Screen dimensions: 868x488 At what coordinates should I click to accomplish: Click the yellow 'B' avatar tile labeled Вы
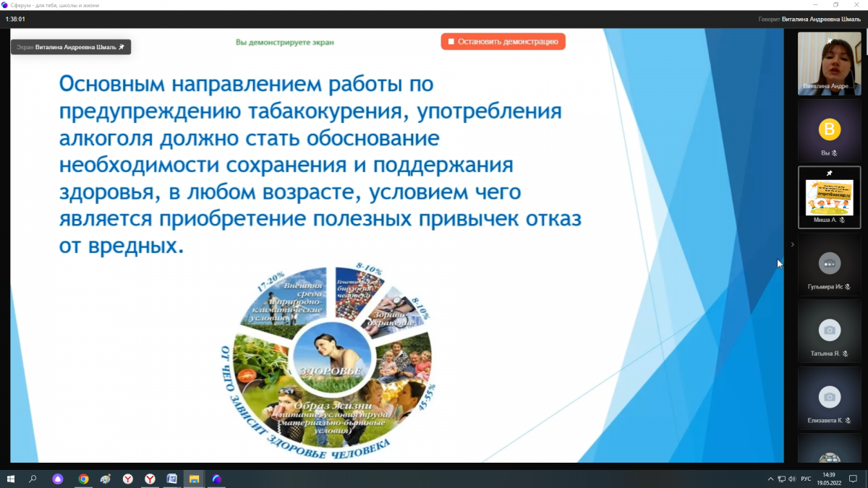click(829, 129)
